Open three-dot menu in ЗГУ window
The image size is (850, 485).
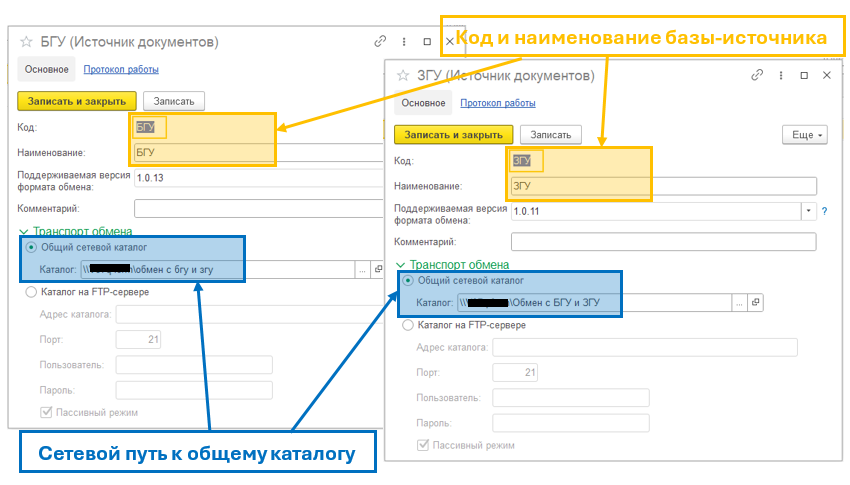pos(781,75)
